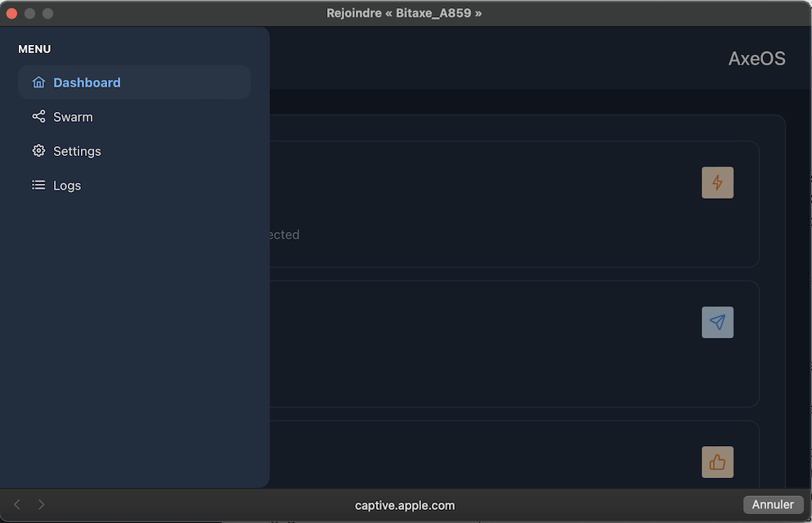This screenshot has height=523, width=812.
Task: Click the list icon beside Logs
Action: pos(38,186)
